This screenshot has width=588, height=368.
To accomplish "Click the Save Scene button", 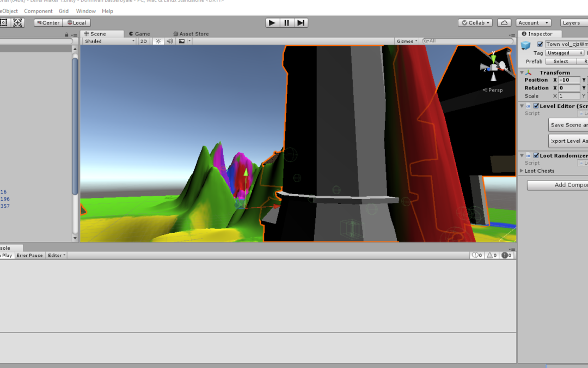I will 568,125.
